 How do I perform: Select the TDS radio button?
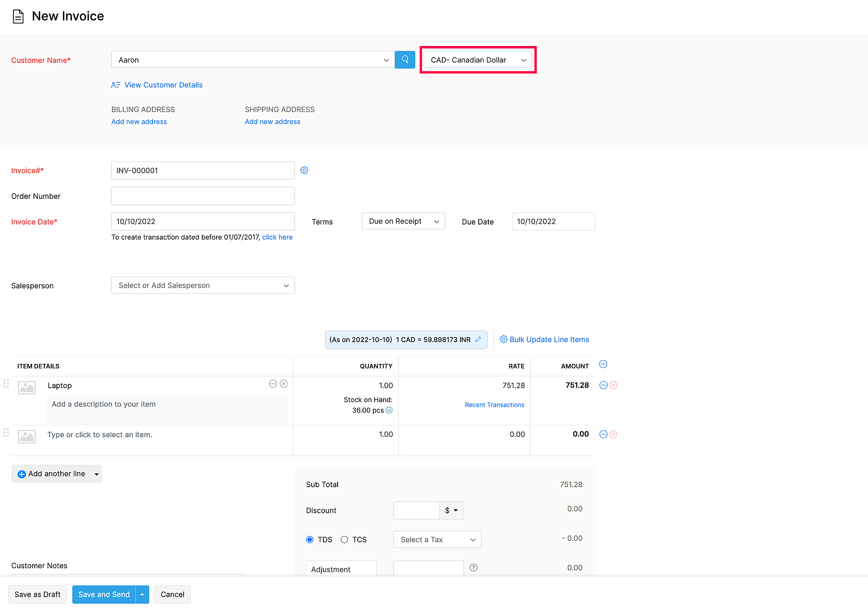click(x=310, y=540)
